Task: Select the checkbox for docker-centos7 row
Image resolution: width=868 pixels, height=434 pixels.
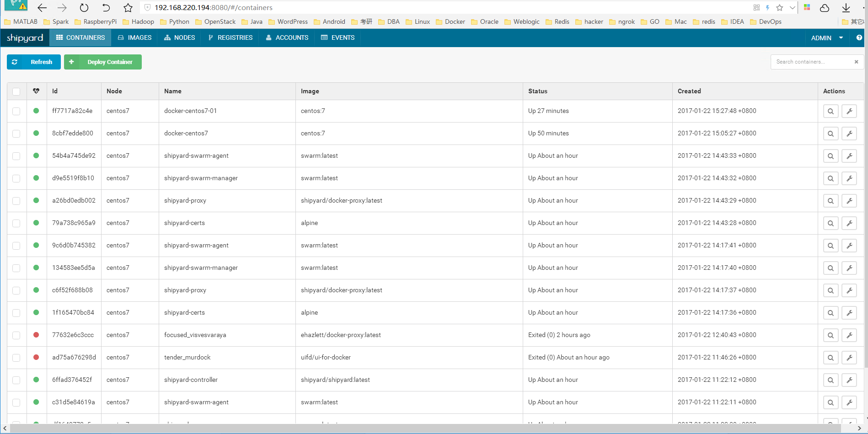Action: pos(16,133)
